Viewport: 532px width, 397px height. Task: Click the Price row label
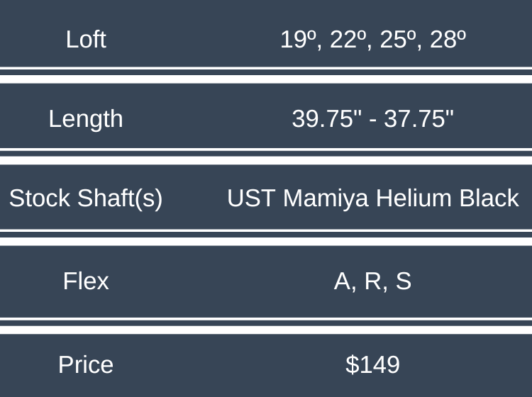[86, 364]
